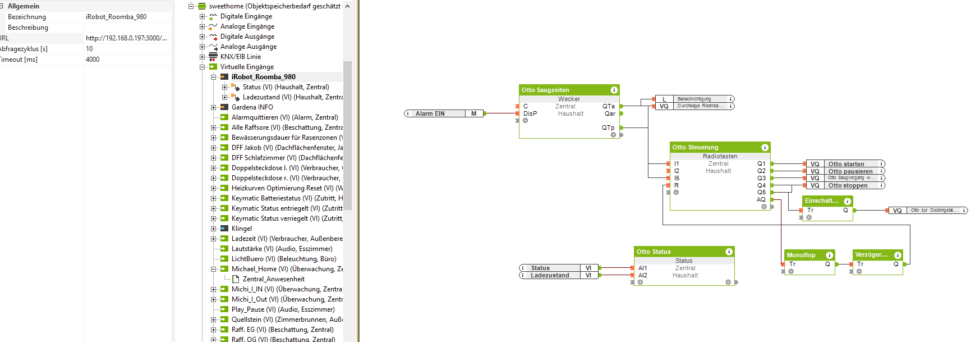Click info icon on Monoflop block

829,255
